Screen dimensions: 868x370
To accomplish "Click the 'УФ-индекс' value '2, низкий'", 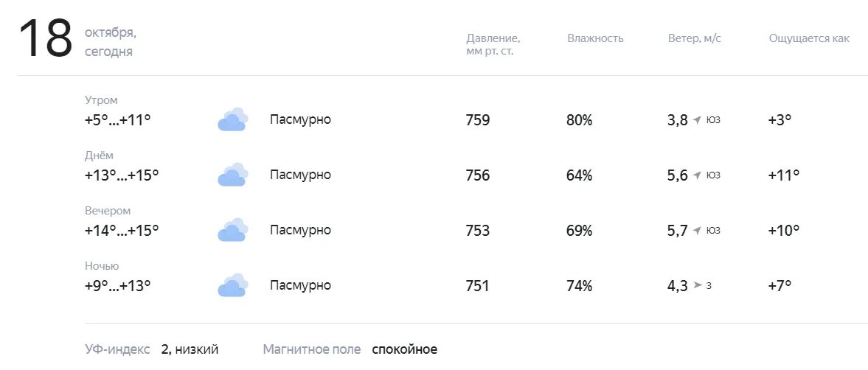I will pyautogui.click(x=190, y=349).
